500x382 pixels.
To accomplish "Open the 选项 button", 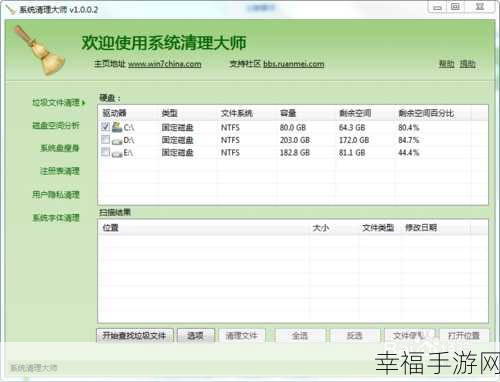I will tap(196, 335).
